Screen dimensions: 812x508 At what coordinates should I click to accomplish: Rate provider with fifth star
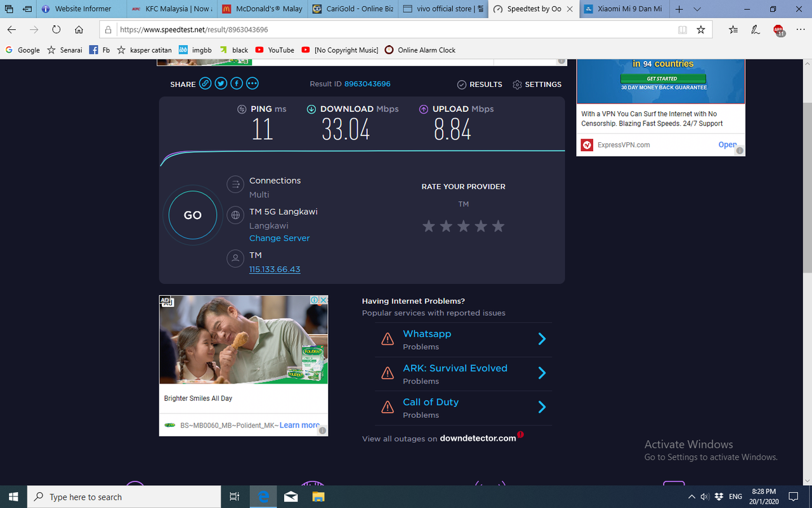tap(498, 226)
